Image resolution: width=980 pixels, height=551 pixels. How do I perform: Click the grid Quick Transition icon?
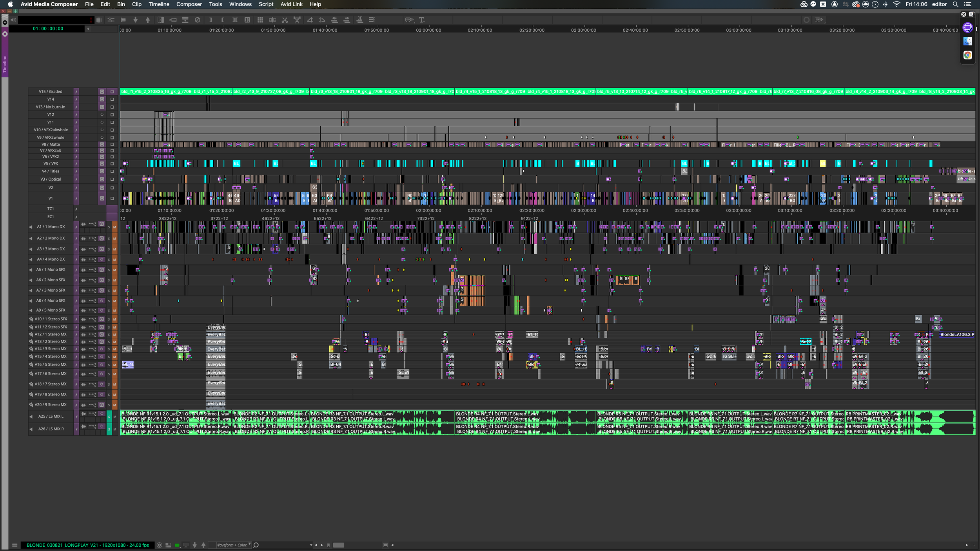click(260, 20)
